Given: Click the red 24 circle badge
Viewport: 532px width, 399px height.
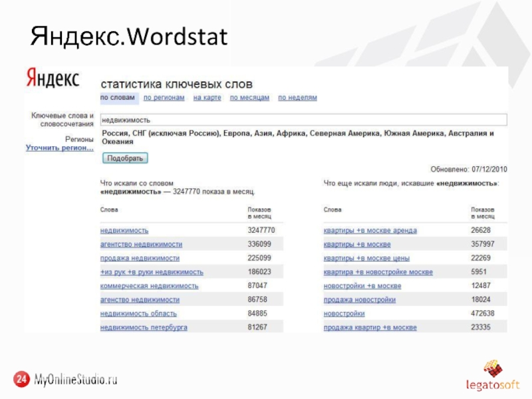Looking at the screenshot, I should [21, 379].
